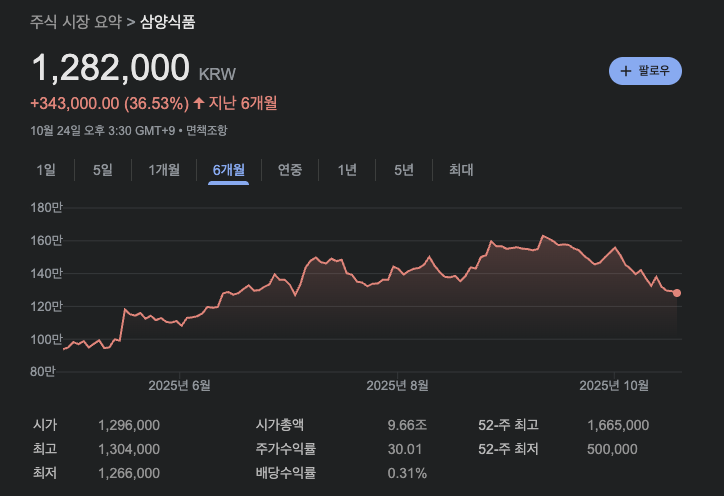Click the endpoint dot on the price chart

click(x=677, y=293)
